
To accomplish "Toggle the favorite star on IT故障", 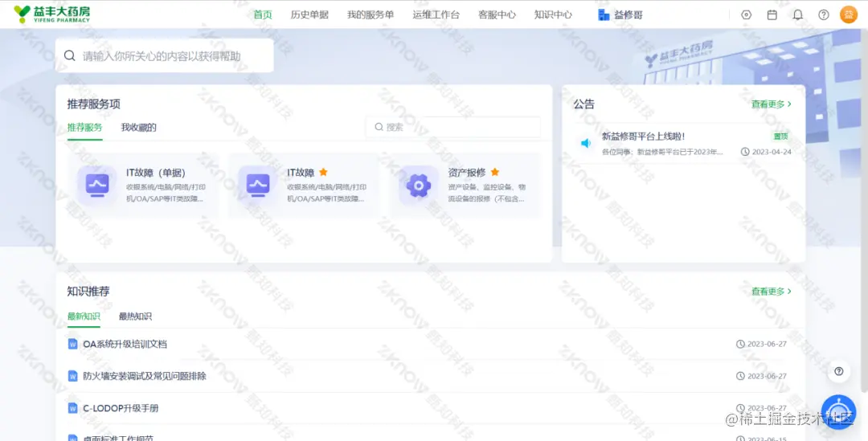I will 323,172.
